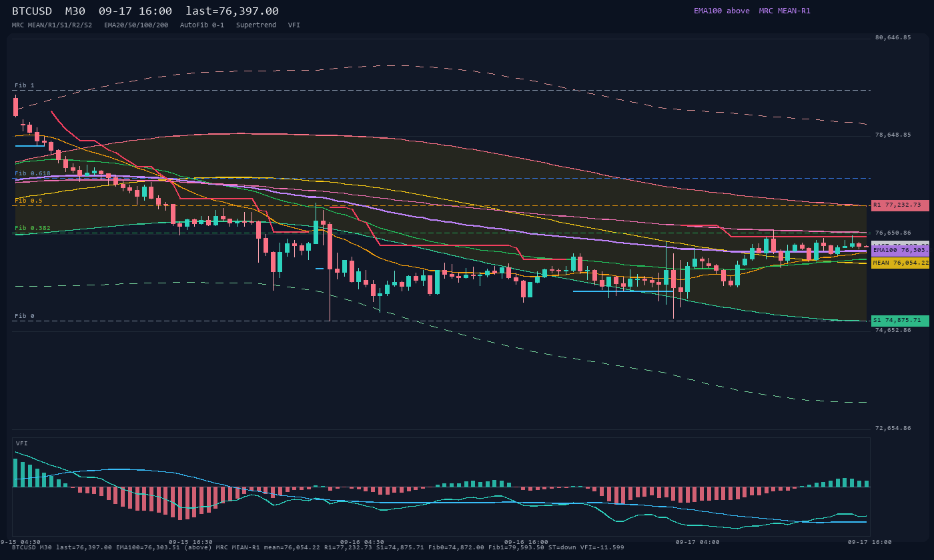
Task: Click the Fib 0 level label
Action: [25, 316]
